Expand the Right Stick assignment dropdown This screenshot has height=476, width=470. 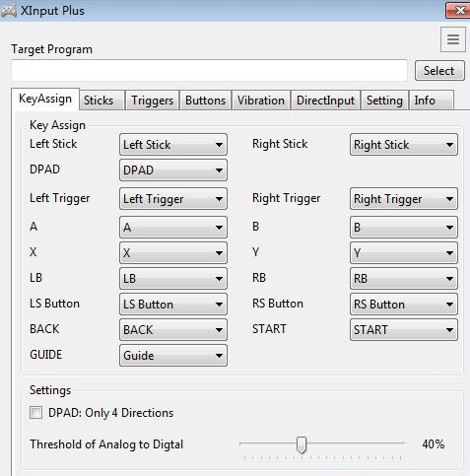pos(404,145)
